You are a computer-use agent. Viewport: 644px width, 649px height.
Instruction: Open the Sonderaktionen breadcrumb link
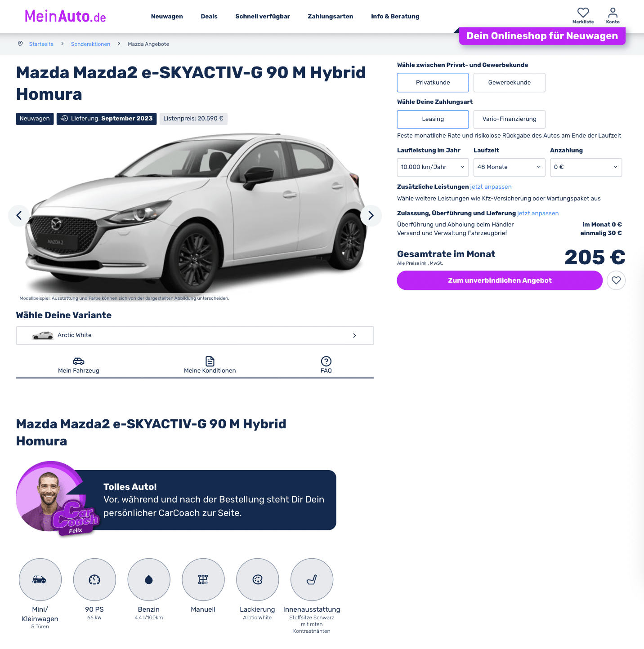[x=90, y=44]
